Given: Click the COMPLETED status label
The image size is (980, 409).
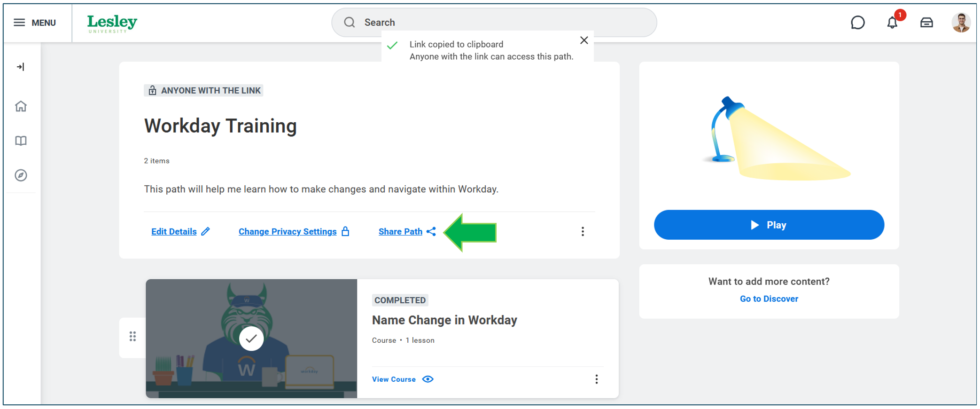Looking at the screenshot, I should click(400, 300).
